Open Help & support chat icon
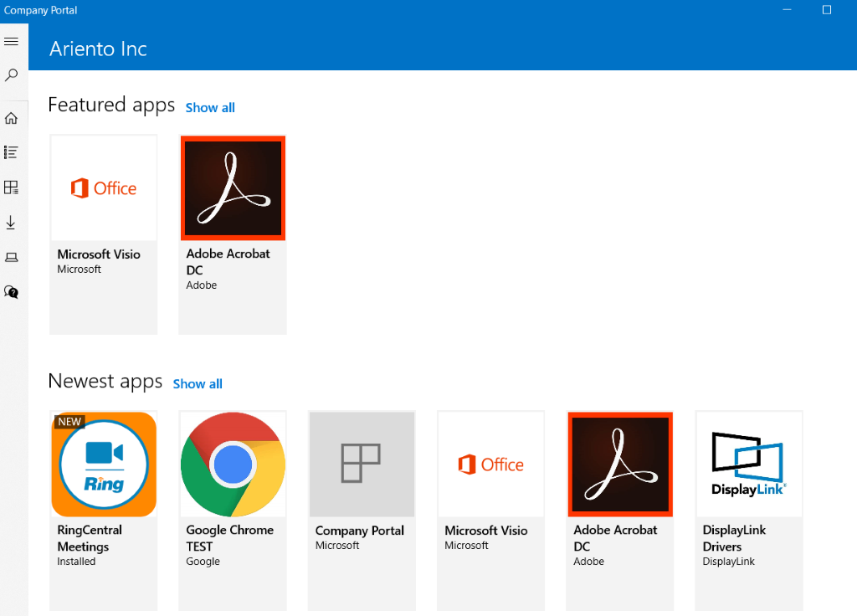The width and height of the screenshot is (857, 616). [x=12, y=292]
